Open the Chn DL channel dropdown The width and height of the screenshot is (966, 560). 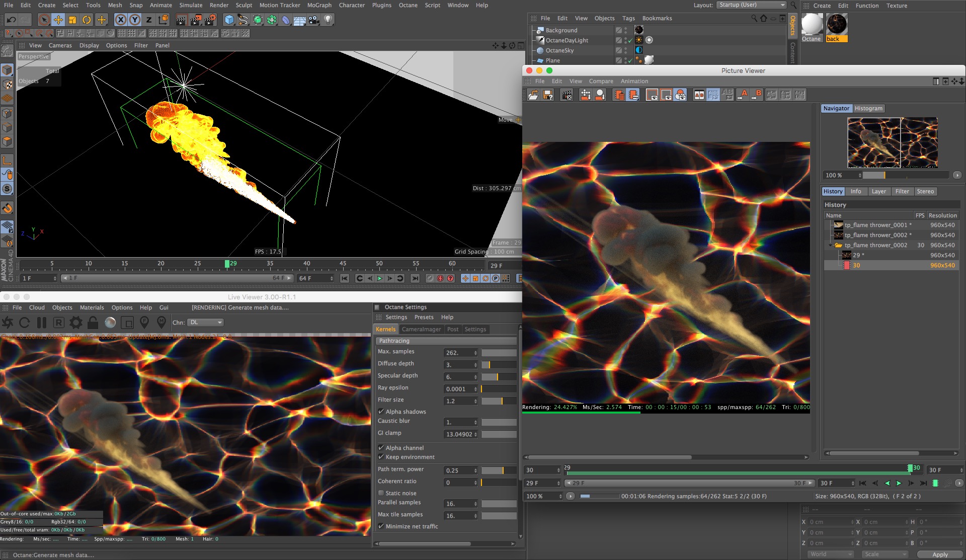pos(206,323)
